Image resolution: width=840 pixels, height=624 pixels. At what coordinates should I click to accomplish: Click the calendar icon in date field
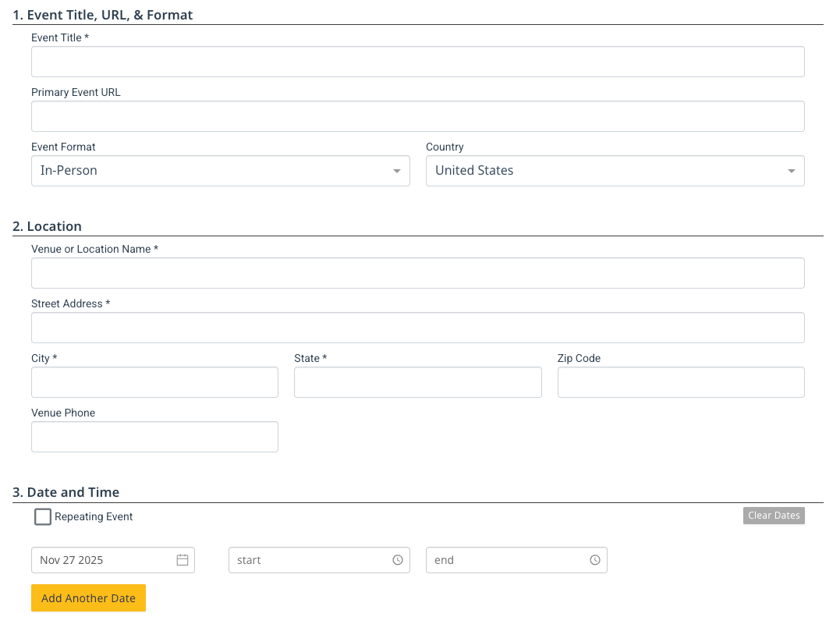(183, 560)
